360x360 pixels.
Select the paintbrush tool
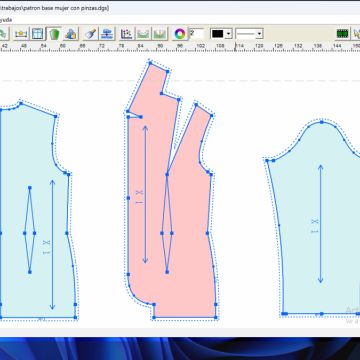(90, 34)
